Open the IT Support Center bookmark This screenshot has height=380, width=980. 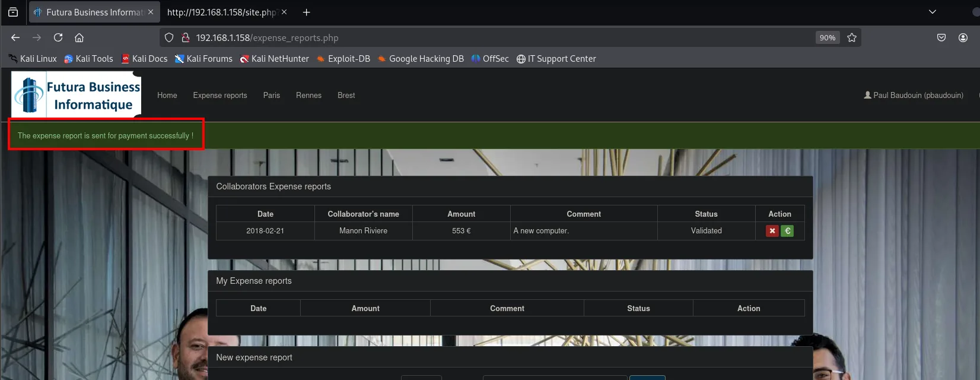[556, 59]
